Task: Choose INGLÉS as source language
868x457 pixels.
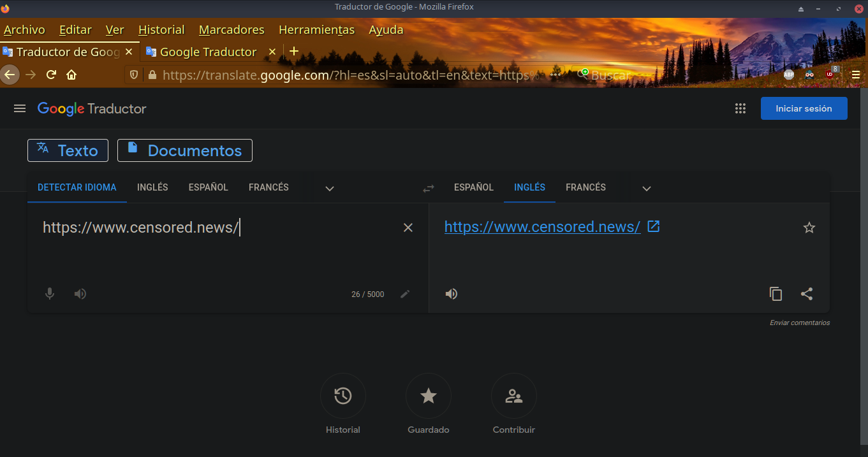Action: [x=152, y=187]
